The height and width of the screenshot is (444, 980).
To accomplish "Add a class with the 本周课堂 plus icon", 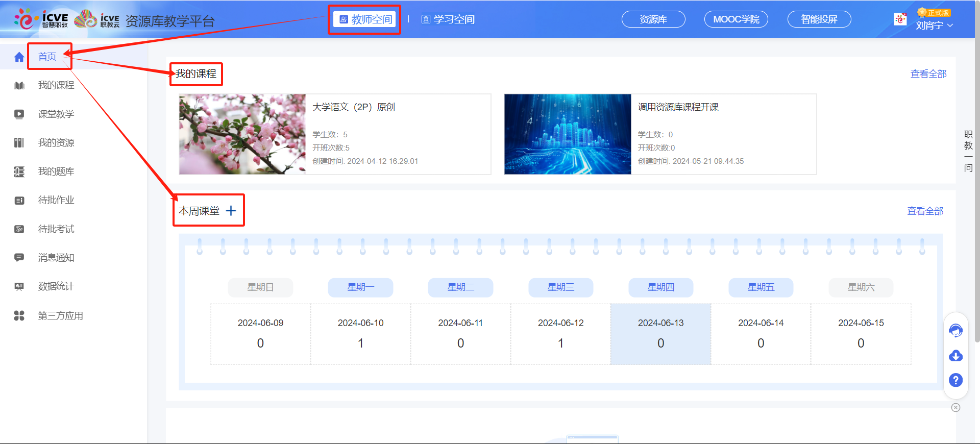I will pyautogui.click(x=231, y=211).
